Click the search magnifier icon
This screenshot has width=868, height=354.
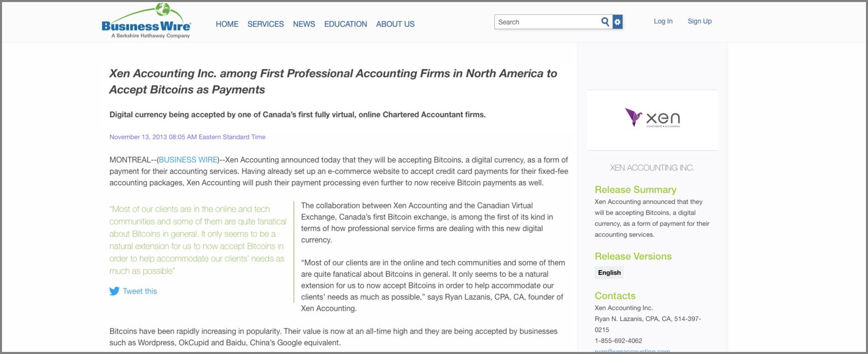pyautogui.click(x=605, y=22)
